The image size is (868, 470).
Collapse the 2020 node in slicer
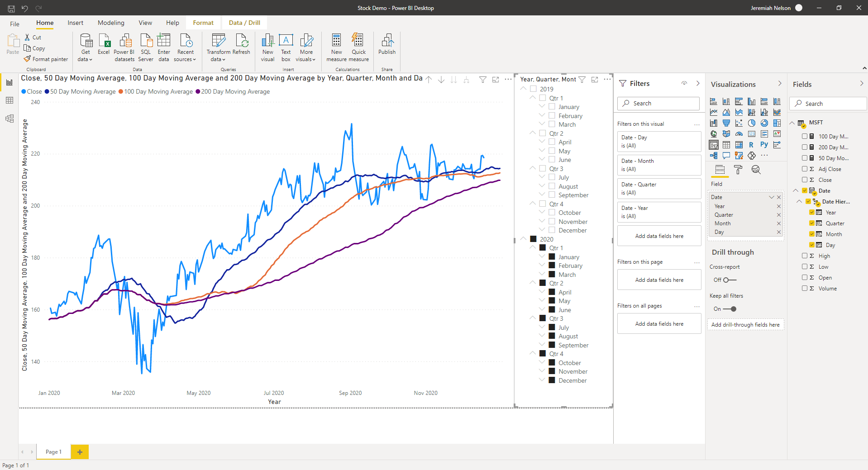pos(524,238)
